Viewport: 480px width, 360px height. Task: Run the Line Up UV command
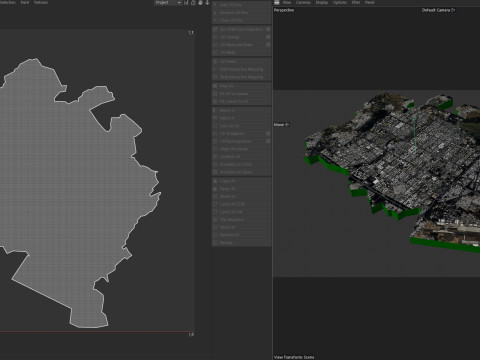pyautogui.click(x=241, y=126)
